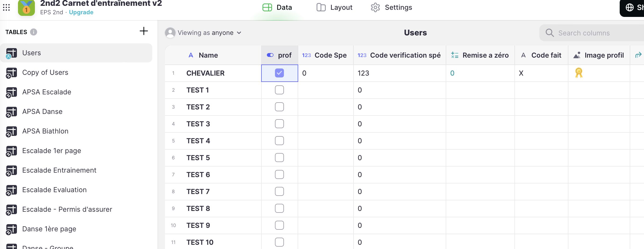Click the Remise a zéro formula icon
Image resolution: width=644 pixels, height=249 pixels.
455,55
